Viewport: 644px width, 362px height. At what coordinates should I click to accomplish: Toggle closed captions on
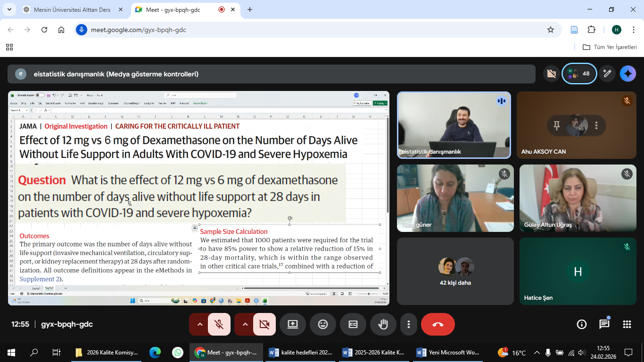pos(353,324)
